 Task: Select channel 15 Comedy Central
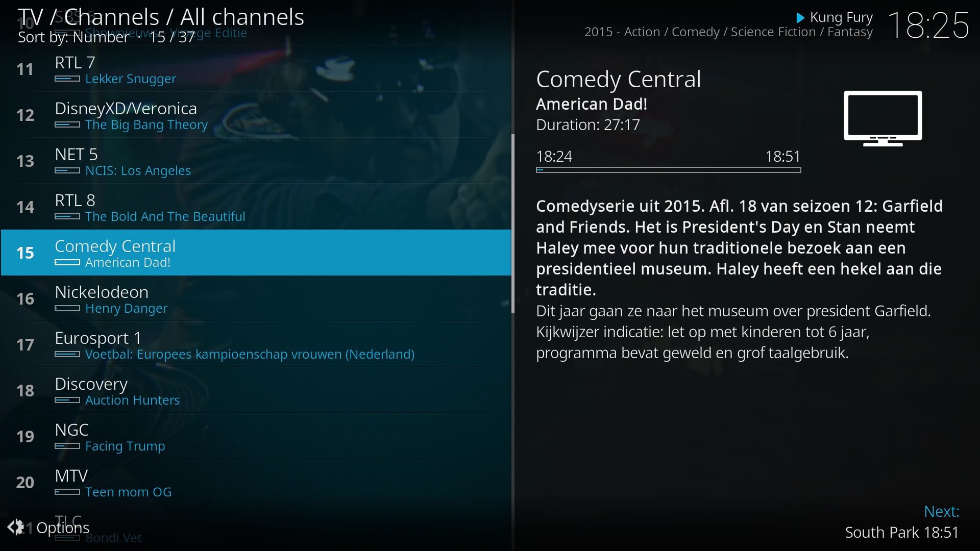[x=257, y=252]
